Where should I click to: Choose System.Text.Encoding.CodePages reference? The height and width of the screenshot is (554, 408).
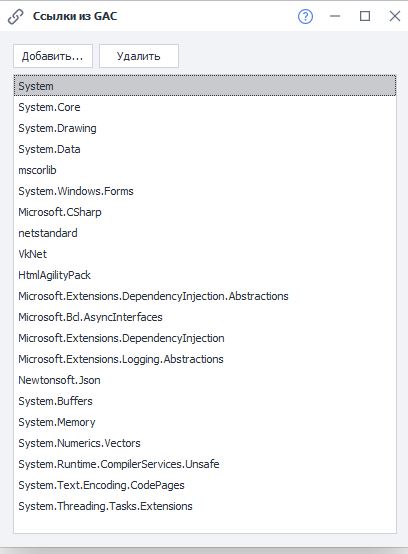pos(205,485)
